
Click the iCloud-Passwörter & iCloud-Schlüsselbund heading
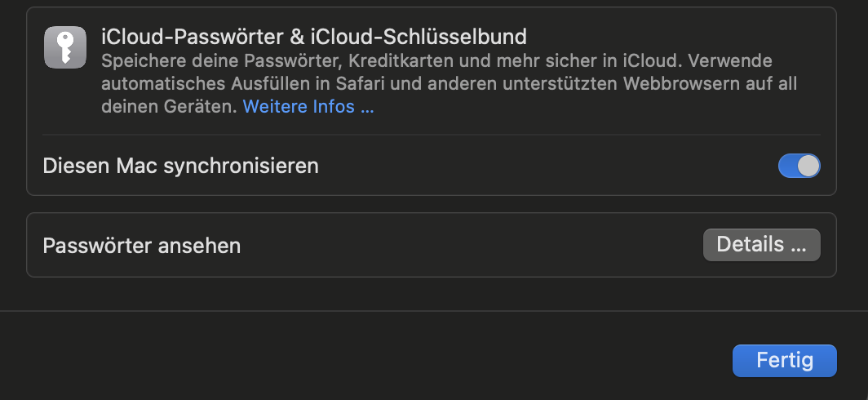(313, 37)
